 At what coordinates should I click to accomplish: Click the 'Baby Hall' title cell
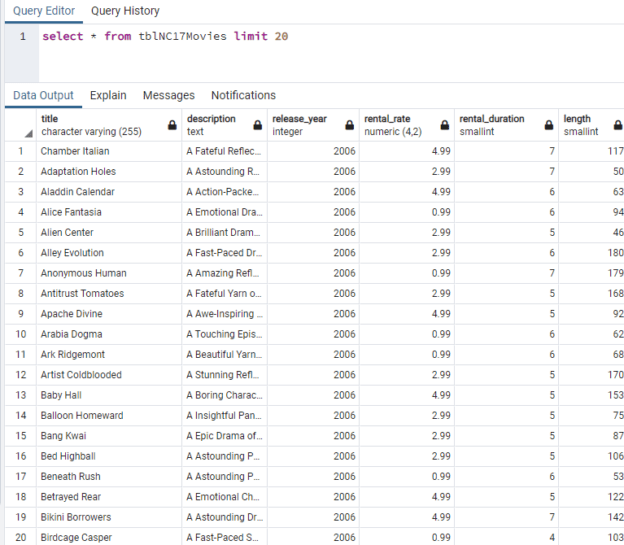(x=109, y=395)
